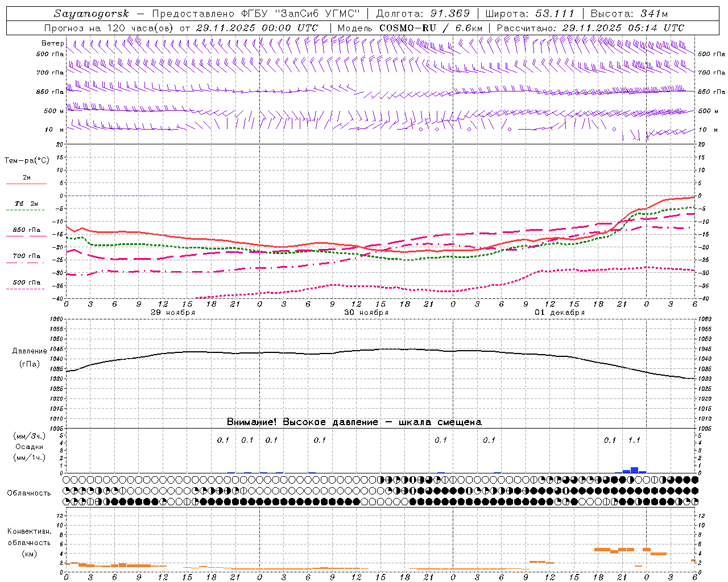Click the 'Высота: 341м' elevation text
This screenshot has width=728, height=582.
click(x=629, y=14)
